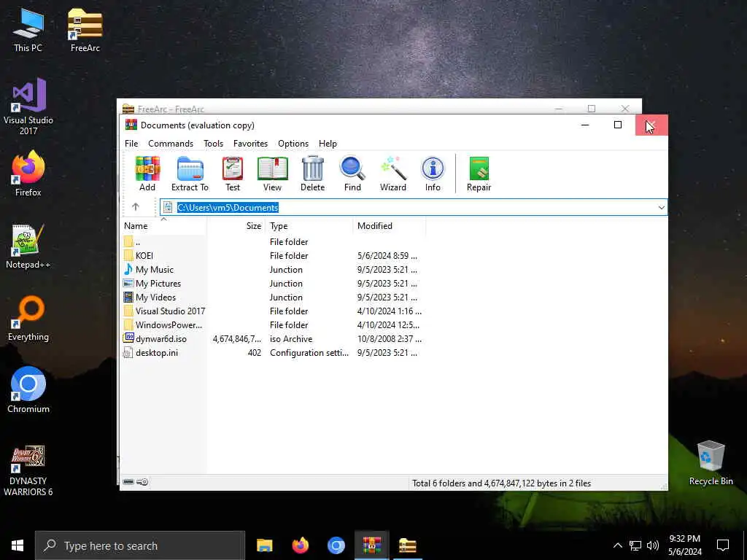Select the My Videos junction
The width and height of the screenshot is (747, 560).
tap(274, 297)
